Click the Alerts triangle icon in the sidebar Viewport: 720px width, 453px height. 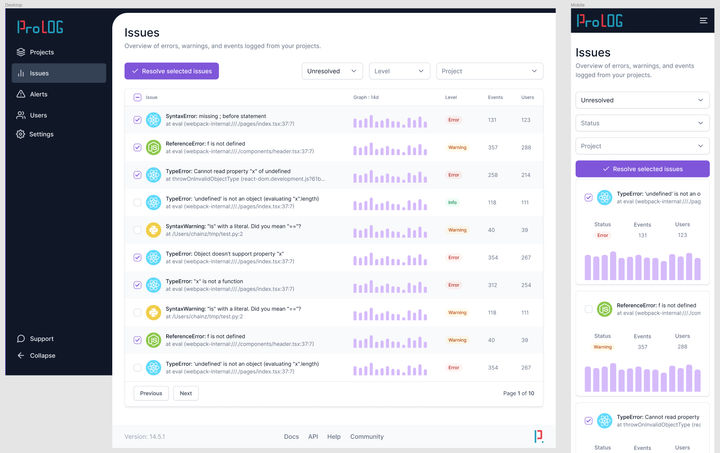pyautogui.click(x=21, y=94)
